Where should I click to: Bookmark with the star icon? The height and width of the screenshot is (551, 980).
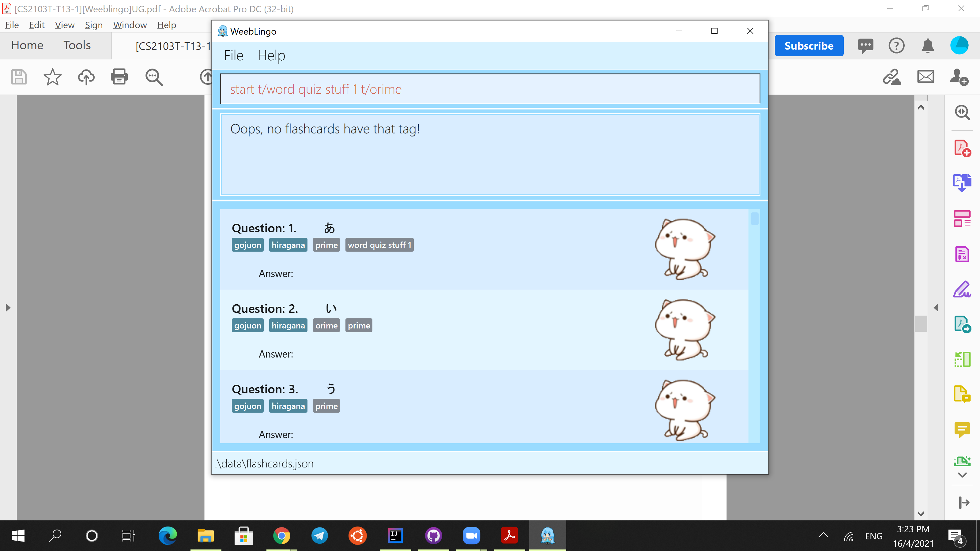coord(52,77)
